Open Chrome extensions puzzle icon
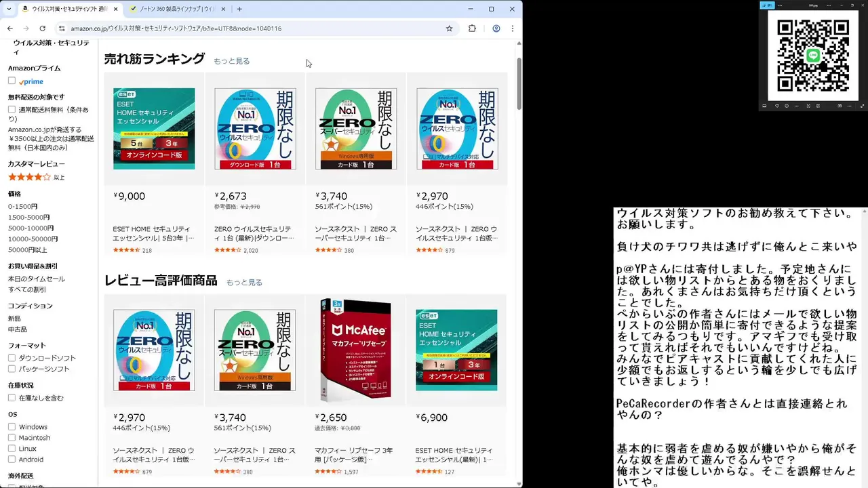The height and width of the screenshot is (488, 868). tap(472, 28)
